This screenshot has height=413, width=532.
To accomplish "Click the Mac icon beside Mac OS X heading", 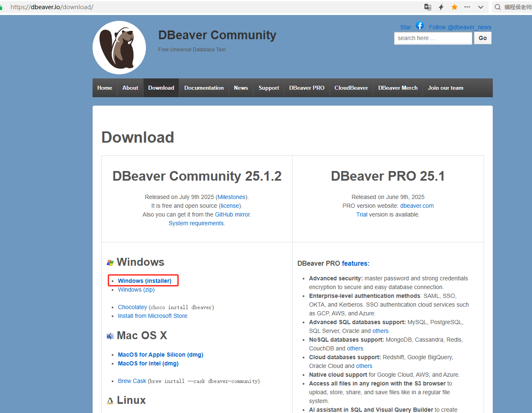I will 110,336.
